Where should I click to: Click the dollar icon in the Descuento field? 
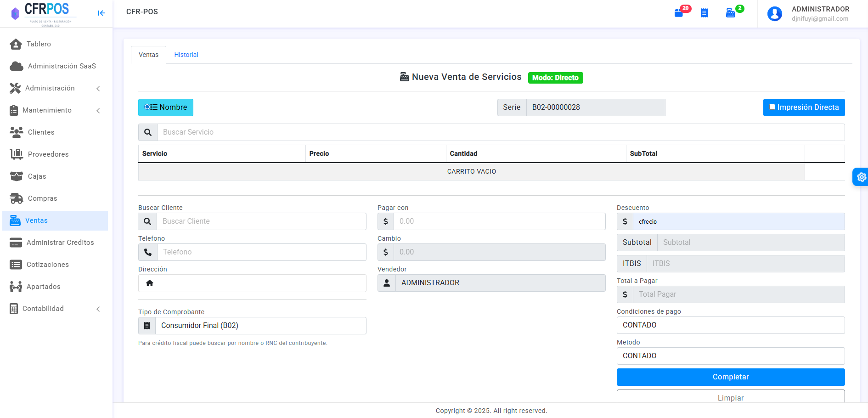[625, 221]
